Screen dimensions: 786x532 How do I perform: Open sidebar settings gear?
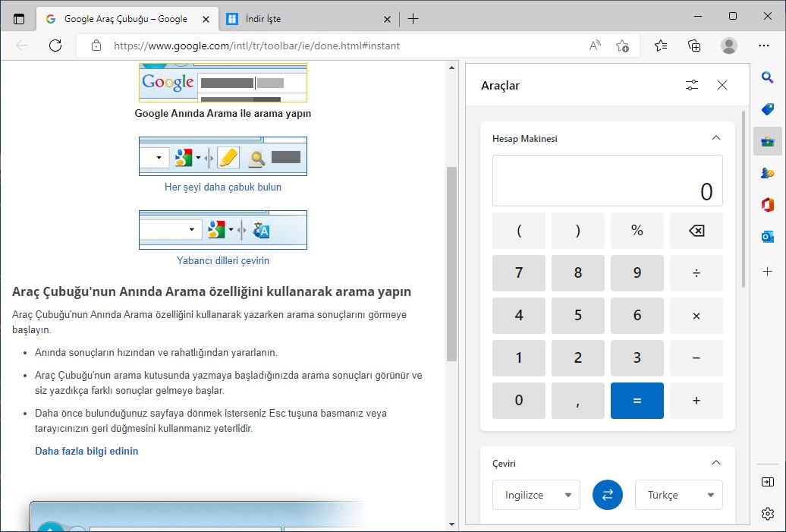[768, 514]
